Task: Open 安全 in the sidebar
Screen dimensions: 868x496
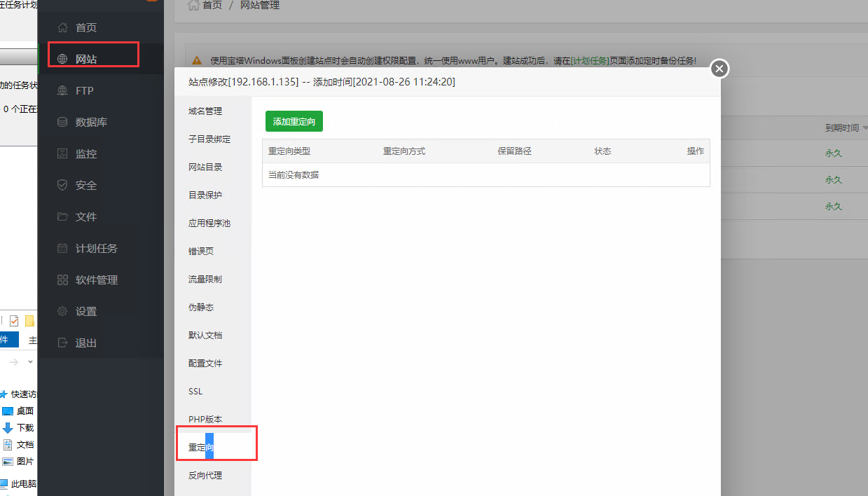Action: 85,186
